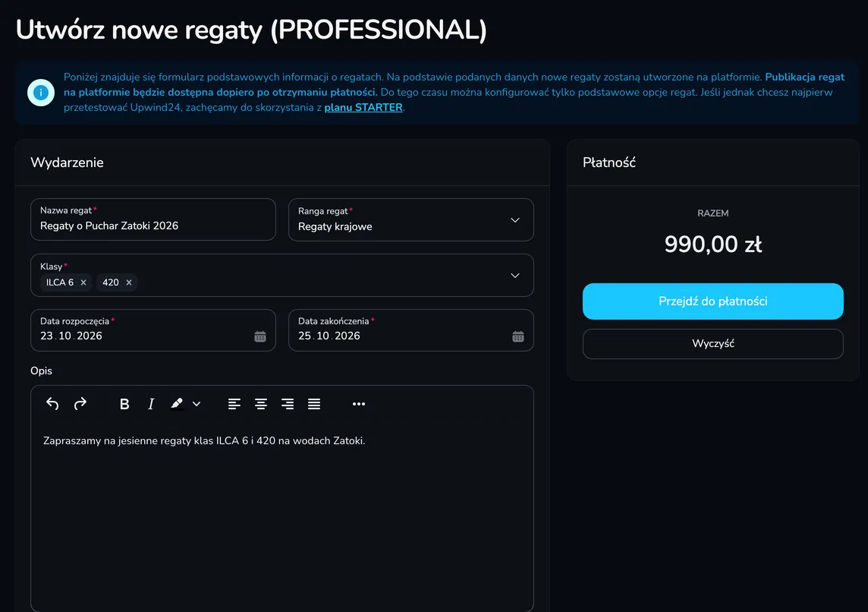This screenshot has height=612, width=868.
Task: Click the Płatność panel heading
Action: pyautogui.click(x=609, y=162)
